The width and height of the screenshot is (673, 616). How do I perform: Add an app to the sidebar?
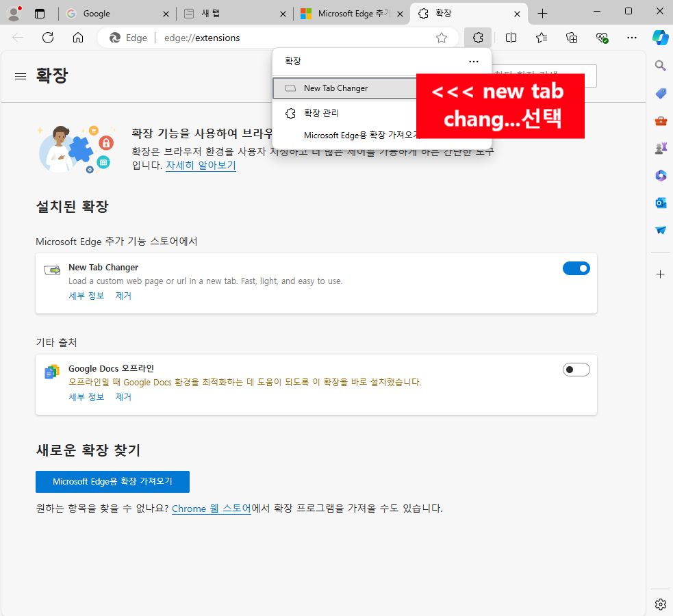[661, 274]
